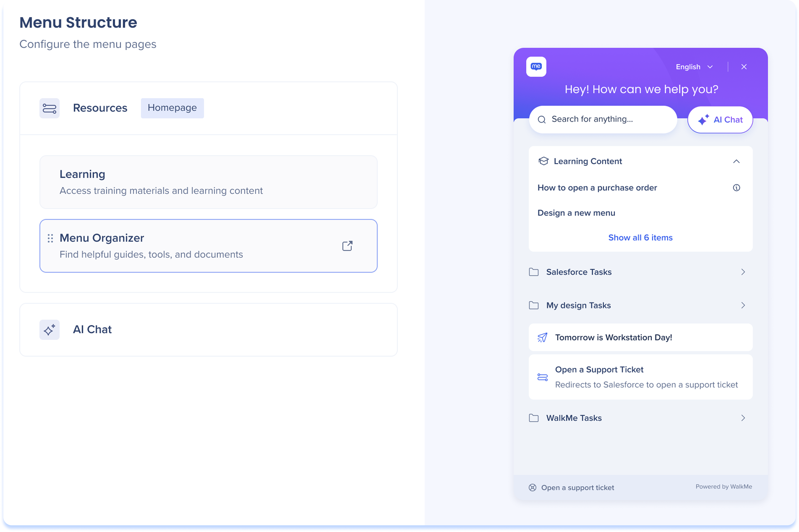Click the paper plane announcement icon

click(543, 338)
